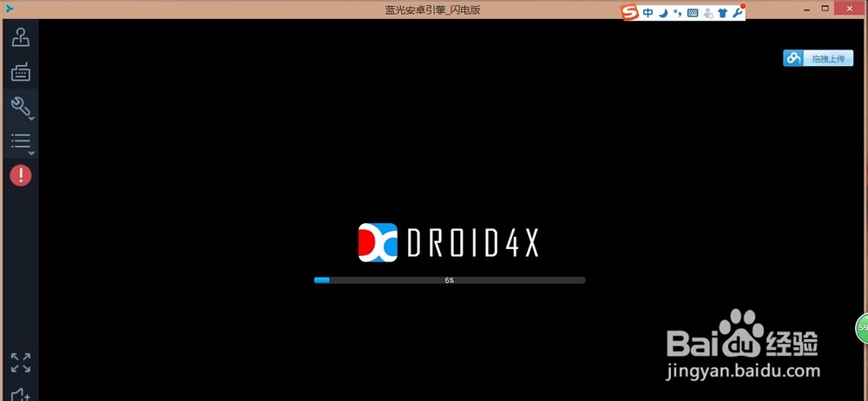Click the 6% loading progress bar

click(x=450, y=280)
